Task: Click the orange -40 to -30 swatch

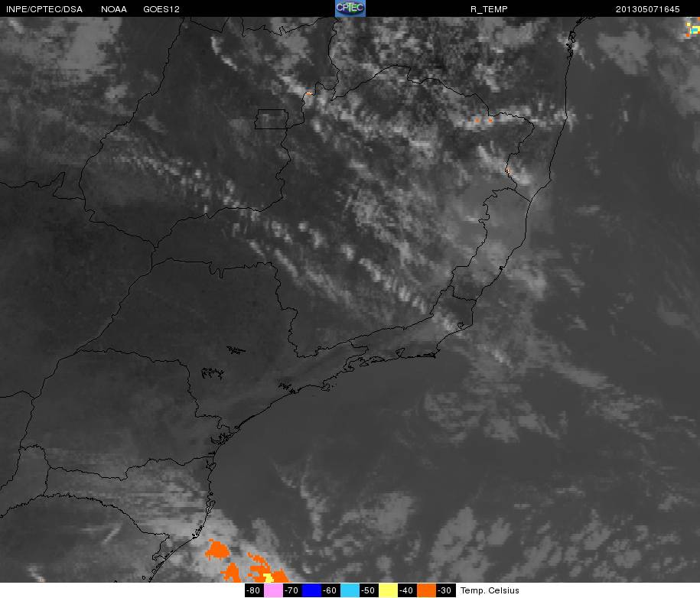Action: 426,590
